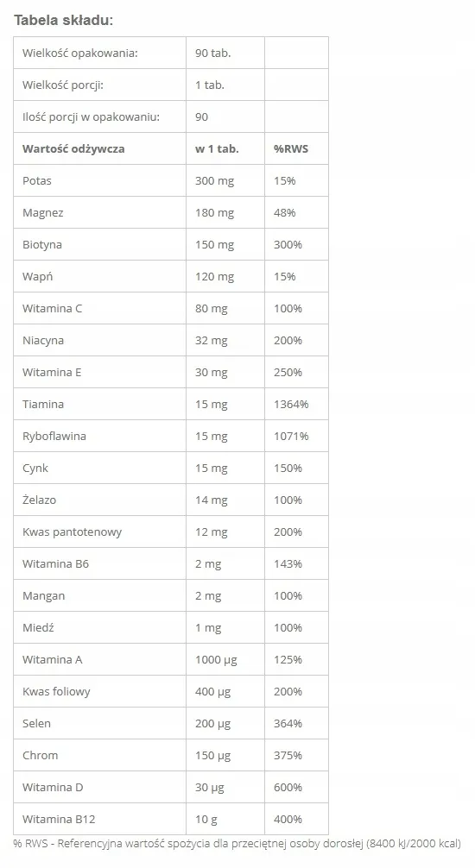Click the Tabela składu heading

pos(64,21)
